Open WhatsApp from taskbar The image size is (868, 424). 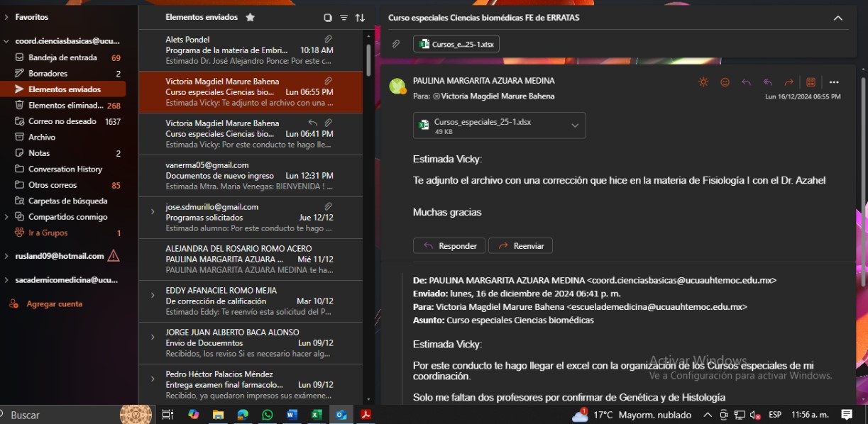pyautogui.click(x=267, y=415)
